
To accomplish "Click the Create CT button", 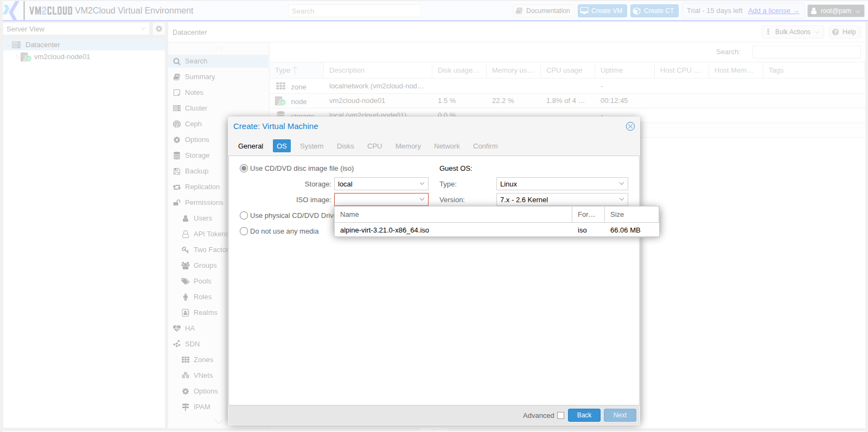I will pos(654,11).
